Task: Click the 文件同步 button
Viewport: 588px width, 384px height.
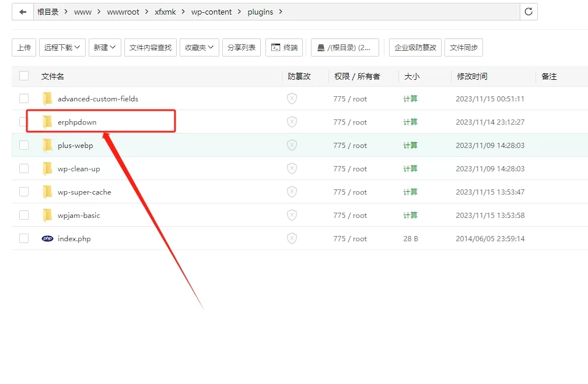Action: tap(464, 47)
